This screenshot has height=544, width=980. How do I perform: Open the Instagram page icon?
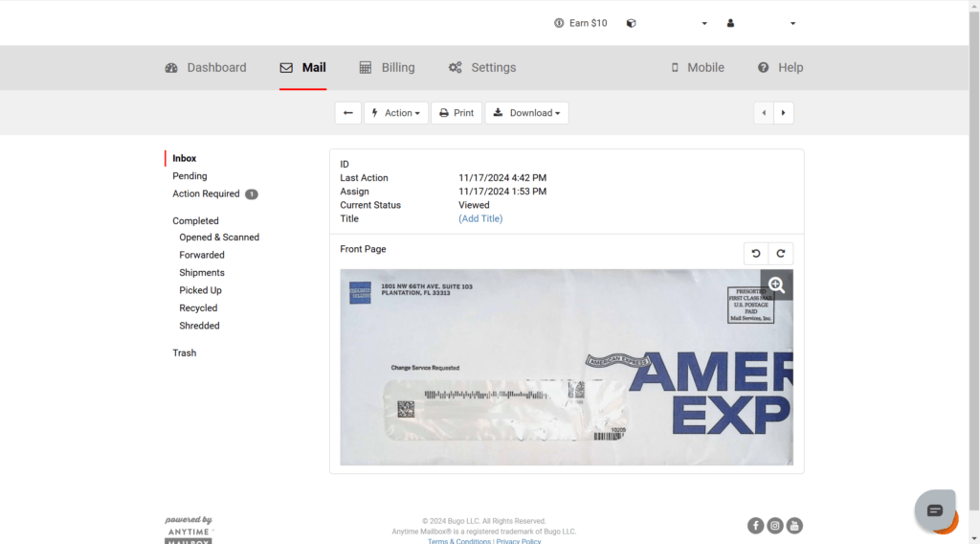(775, 526)
